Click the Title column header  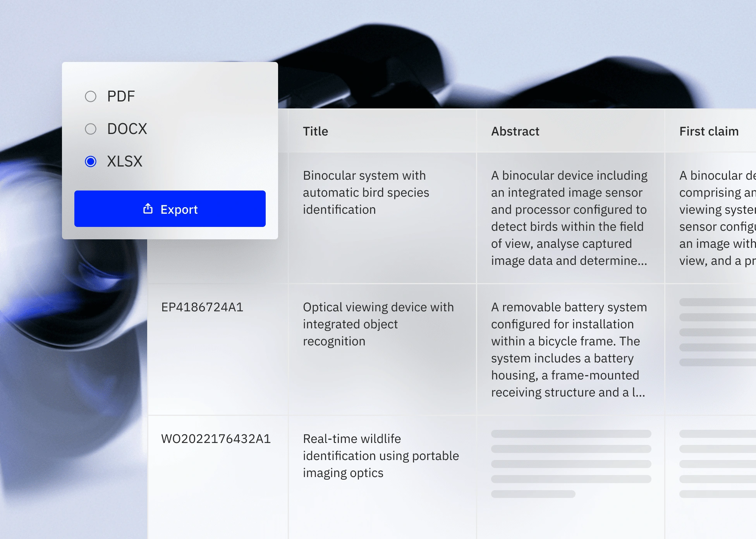coord(315,131)
